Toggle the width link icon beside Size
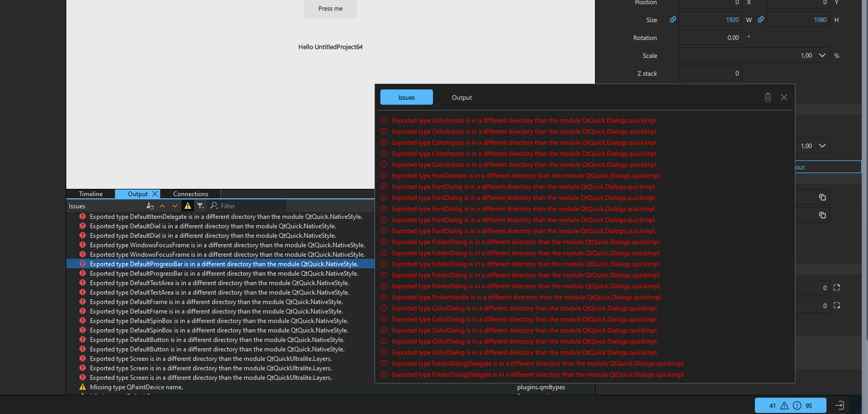The width and height of the screenshot is (868, 414). [x=673, y=19]
